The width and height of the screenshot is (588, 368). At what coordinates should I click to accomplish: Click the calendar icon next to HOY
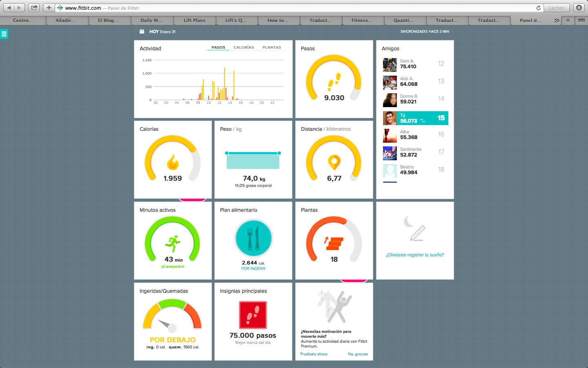pos(142,31)
